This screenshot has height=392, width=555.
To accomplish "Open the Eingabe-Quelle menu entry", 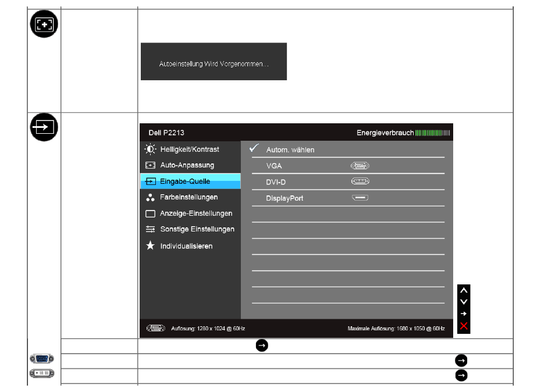I will pyautogui.click(x=190, y=181).
